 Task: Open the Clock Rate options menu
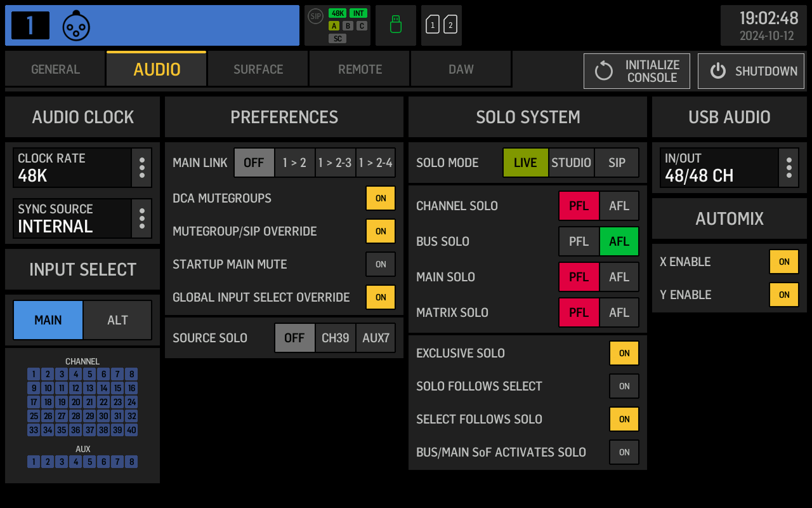(141, 168)
